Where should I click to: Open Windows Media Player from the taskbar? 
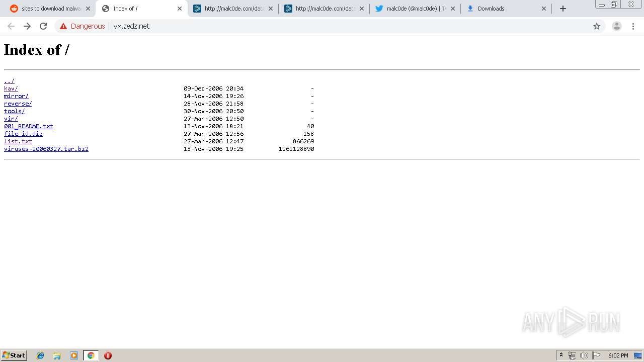74,355
